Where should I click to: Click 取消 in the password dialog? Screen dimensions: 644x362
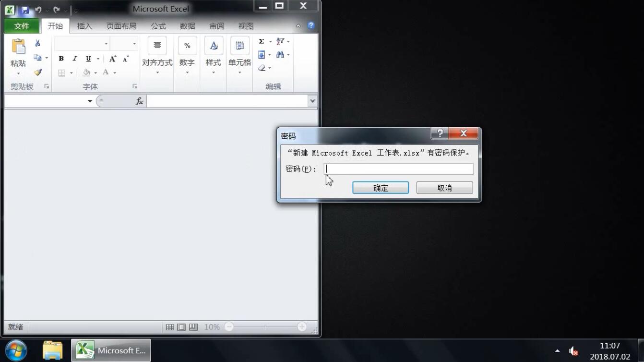tap(445, 188)
